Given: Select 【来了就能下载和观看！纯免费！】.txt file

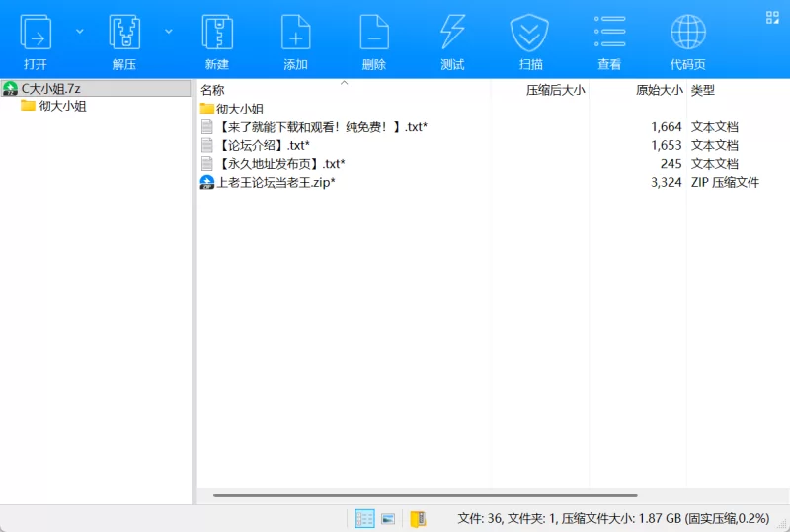Looking at the screenshot, I should 323,127.
